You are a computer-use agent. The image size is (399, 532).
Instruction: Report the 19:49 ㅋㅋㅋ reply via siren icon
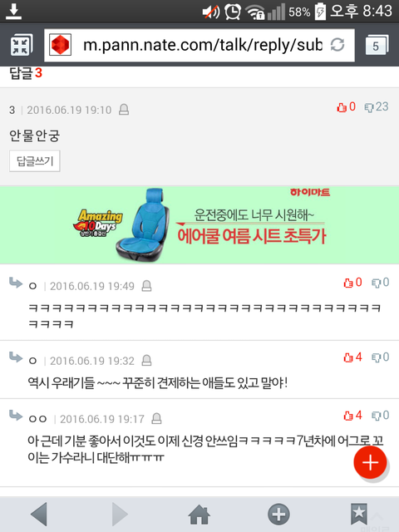(146, 286)
